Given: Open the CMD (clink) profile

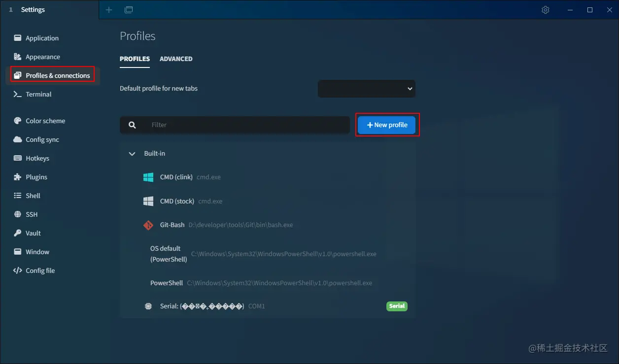Looking at the screenshot, I should (268, 177).
